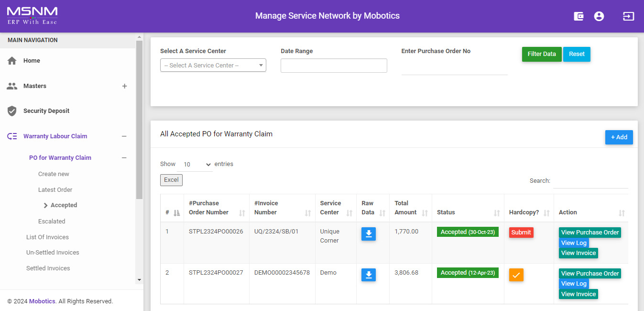Open Un-Settled Invoices in sidebar
The height and width of the screenshot is (311, 644).
[53, 253]
